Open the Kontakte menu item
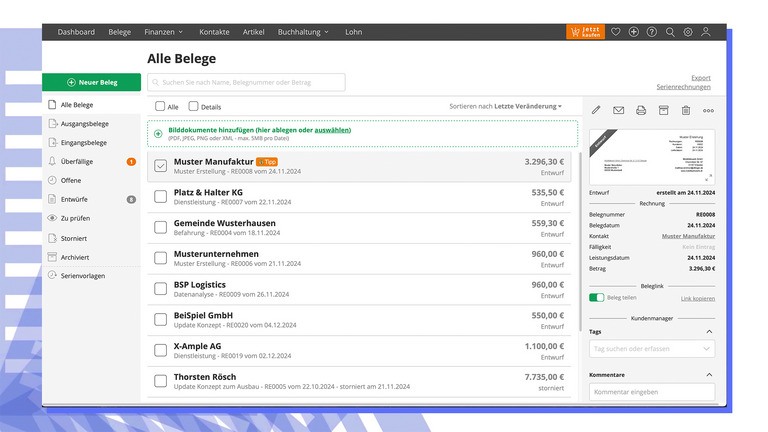This screenshot has height=432, width=768. click(214, 32)
